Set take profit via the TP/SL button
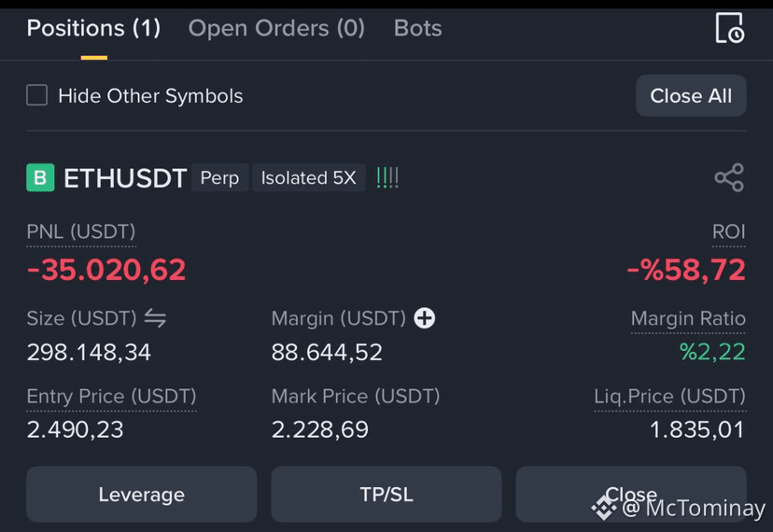773x532 pixels. coord(386,494)
